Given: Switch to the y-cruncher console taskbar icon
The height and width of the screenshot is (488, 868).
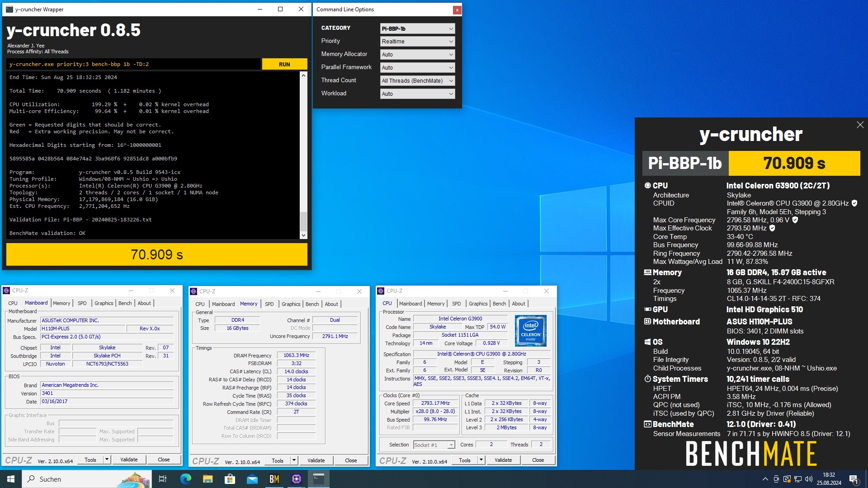Looking at the screenshot, I should click(319, 479).
